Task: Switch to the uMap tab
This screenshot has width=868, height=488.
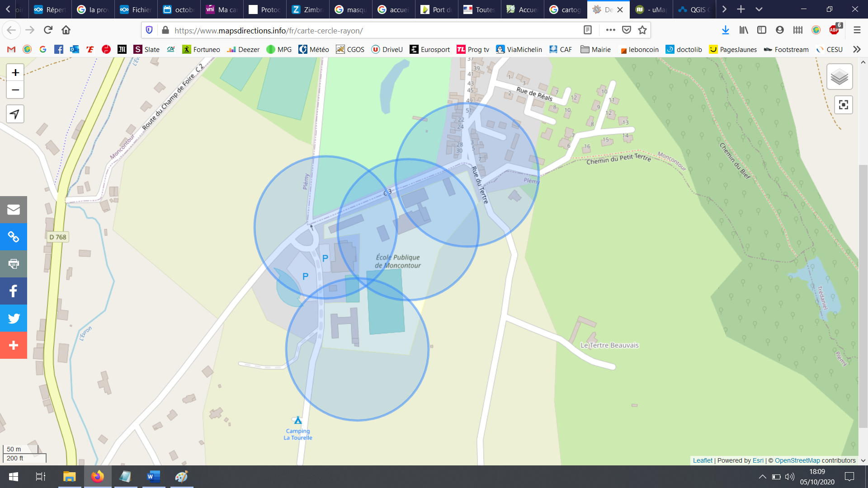Action: (651, 9)
